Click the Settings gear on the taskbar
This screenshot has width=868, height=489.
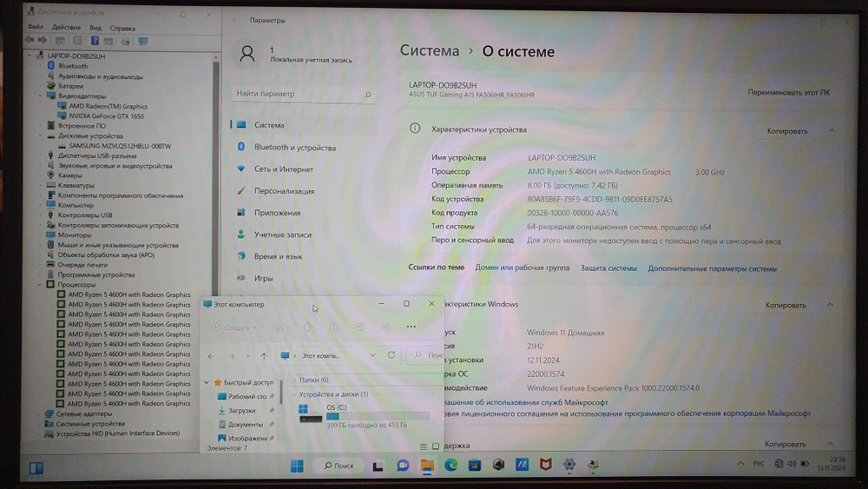(x=569, y=465)
